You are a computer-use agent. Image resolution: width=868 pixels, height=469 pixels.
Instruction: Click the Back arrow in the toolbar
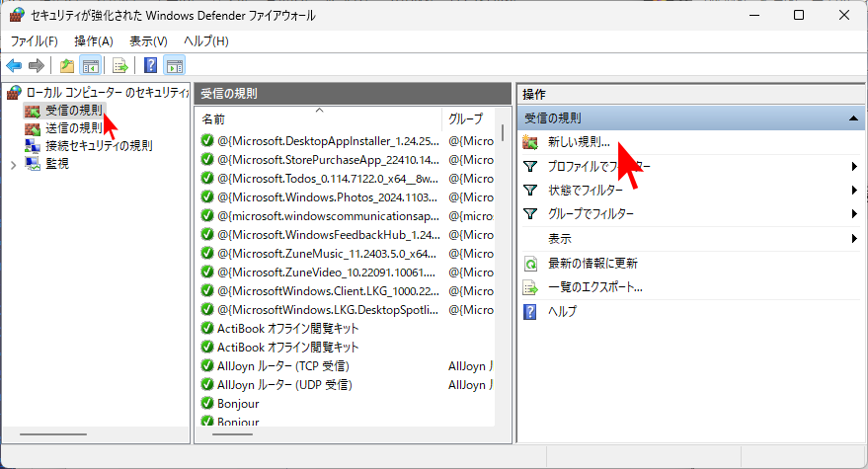(14, 66)
